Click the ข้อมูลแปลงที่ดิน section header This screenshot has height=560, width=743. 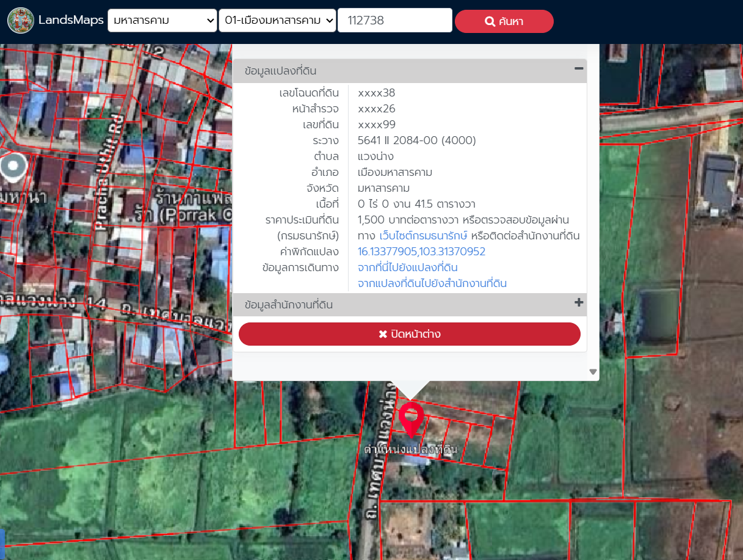280,71
